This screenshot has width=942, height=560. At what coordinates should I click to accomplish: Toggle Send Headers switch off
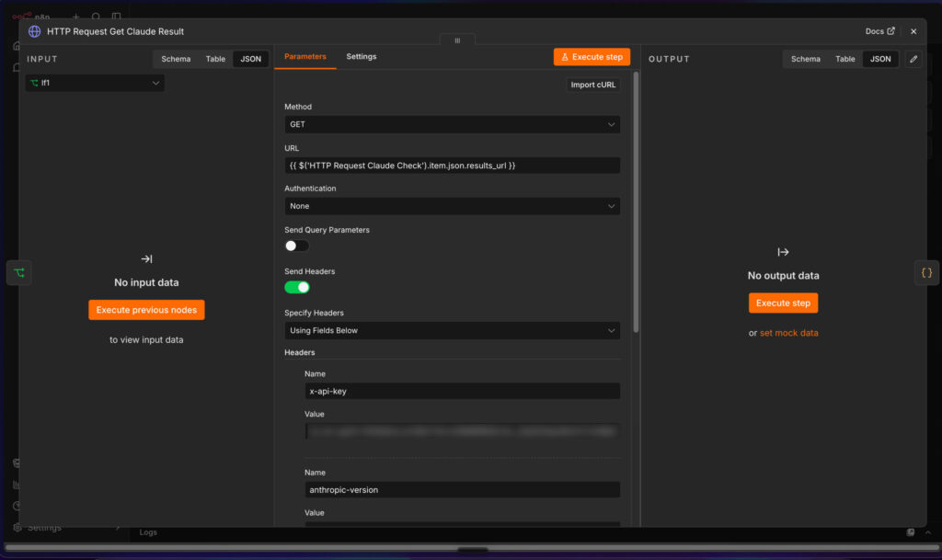point(297,287)
